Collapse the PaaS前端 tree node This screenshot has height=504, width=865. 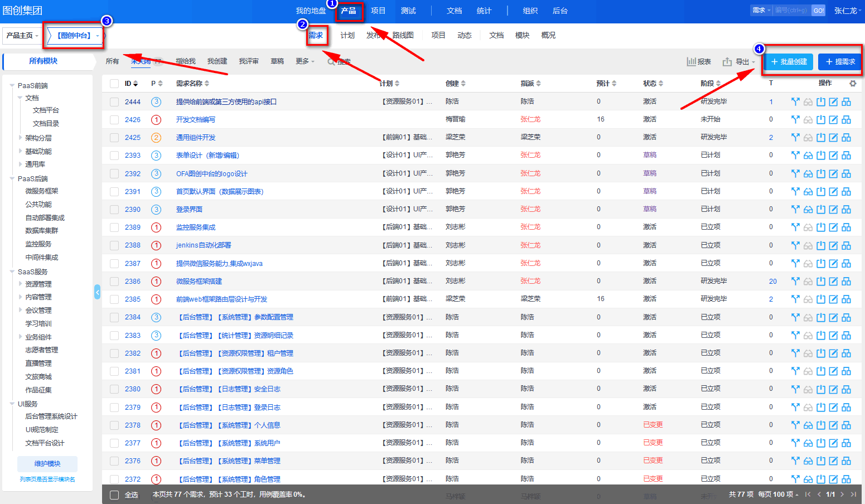(12, 86)
